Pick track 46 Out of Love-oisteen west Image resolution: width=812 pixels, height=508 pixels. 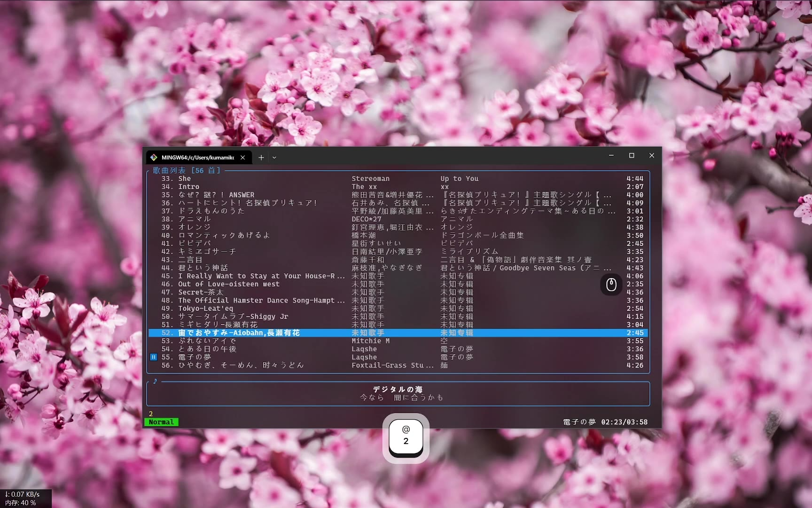(228, 284)
